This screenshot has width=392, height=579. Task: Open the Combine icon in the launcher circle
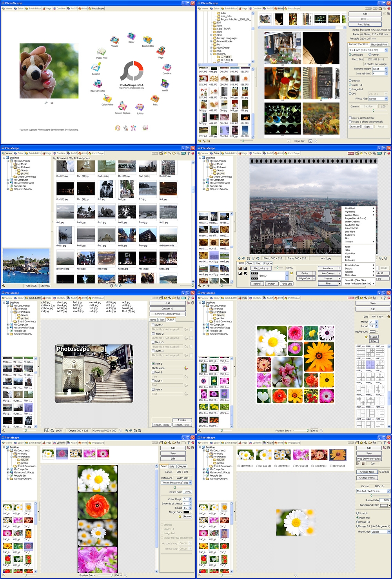click(x=167, y=67)
